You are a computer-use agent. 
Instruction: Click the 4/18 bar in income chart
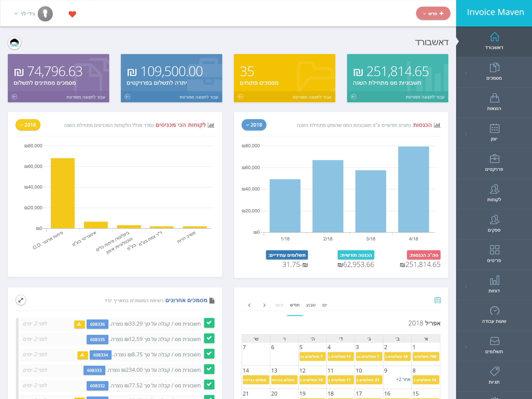point(413,189)
